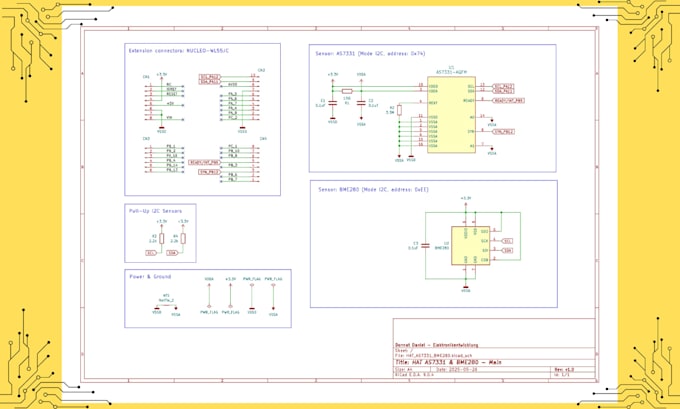
Task: Click the CN2 connector reference
Action: [261, 70]
